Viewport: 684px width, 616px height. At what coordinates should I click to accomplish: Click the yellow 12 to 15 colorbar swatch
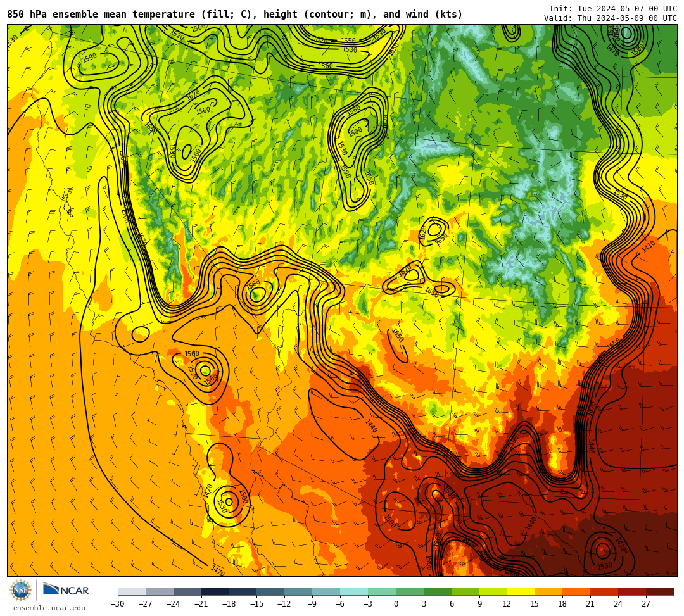(x=521, y=591)
